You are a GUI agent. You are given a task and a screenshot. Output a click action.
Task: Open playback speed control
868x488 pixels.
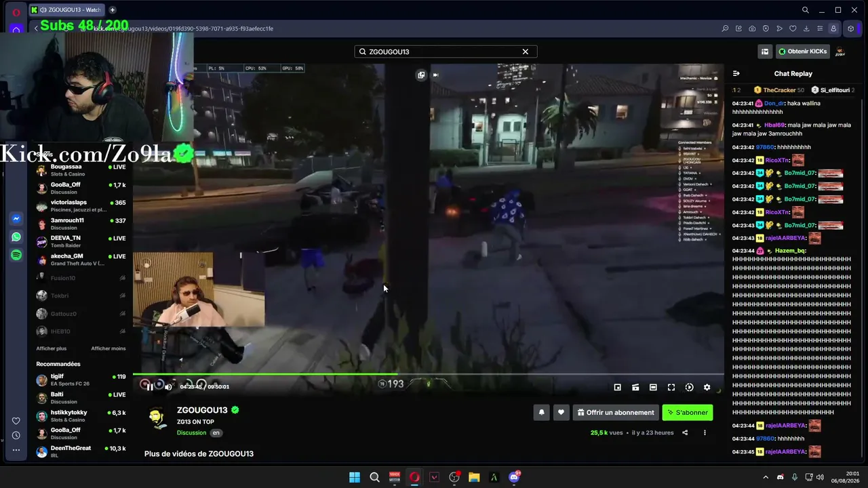[689, 387]
